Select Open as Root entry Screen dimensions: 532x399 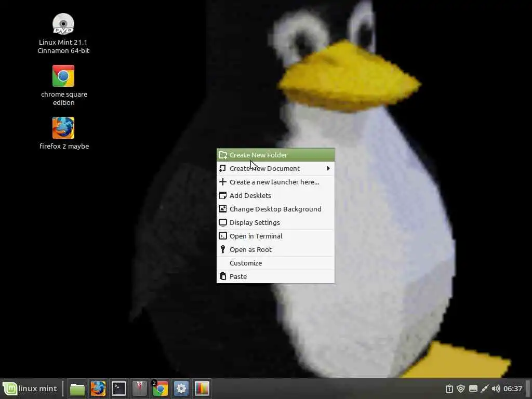tap(275, 250)
